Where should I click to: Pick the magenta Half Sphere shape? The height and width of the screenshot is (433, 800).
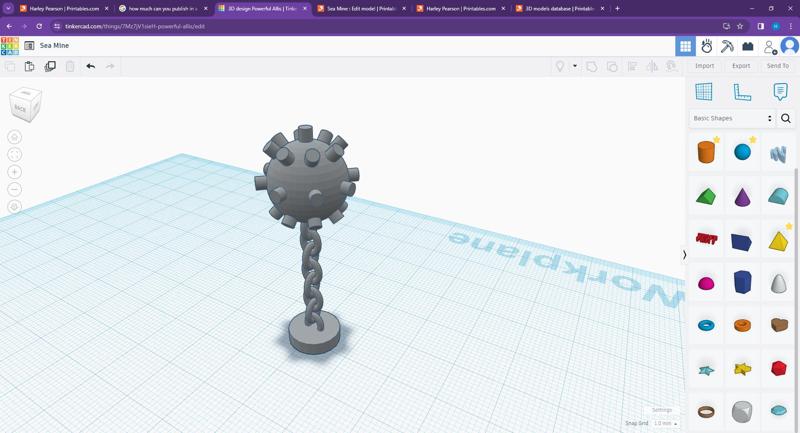706,284
